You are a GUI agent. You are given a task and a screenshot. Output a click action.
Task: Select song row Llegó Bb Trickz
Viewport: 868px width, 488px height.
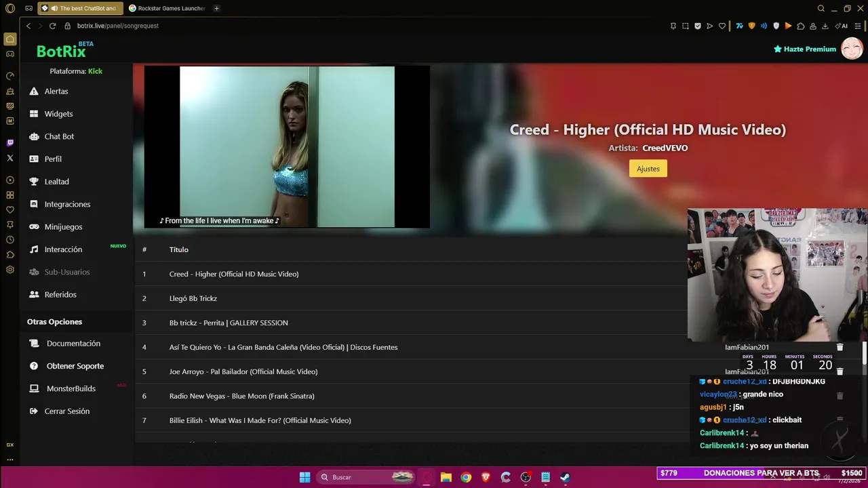click(410, 298)
